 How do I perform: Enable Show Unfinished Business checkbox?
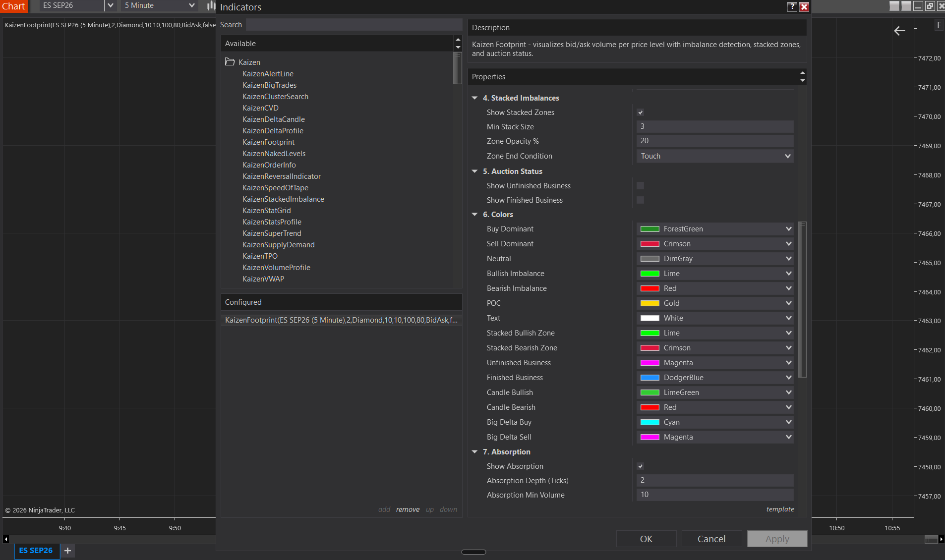pos(640,186)
